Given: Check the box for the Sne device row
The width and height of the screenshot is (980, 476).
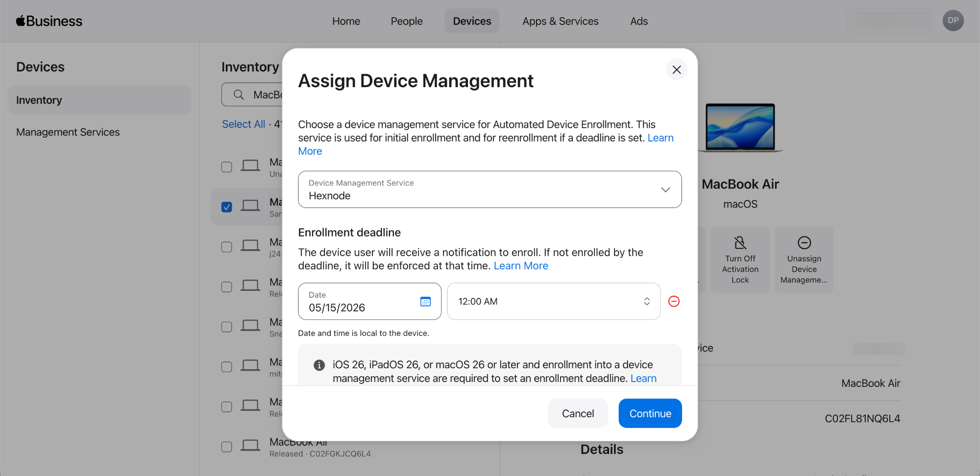Looking at the screenshot, I should click(226, 327).
